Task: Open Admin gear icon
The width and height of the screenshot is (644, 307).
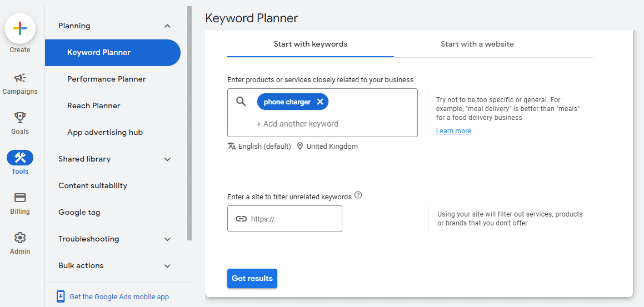Action: click(19, 238)
